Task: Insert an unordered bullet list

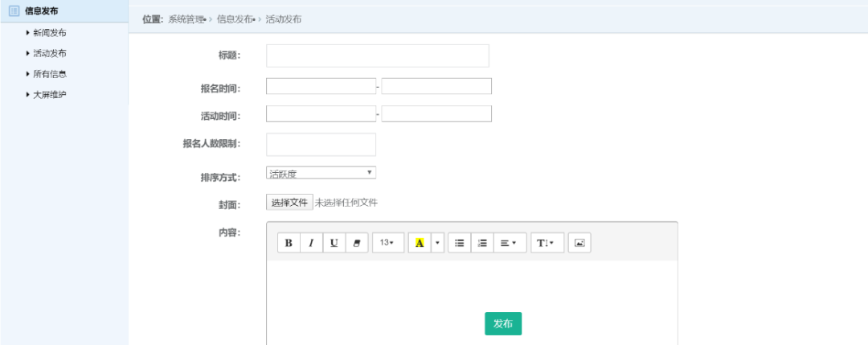Action: tap(460, 243)
